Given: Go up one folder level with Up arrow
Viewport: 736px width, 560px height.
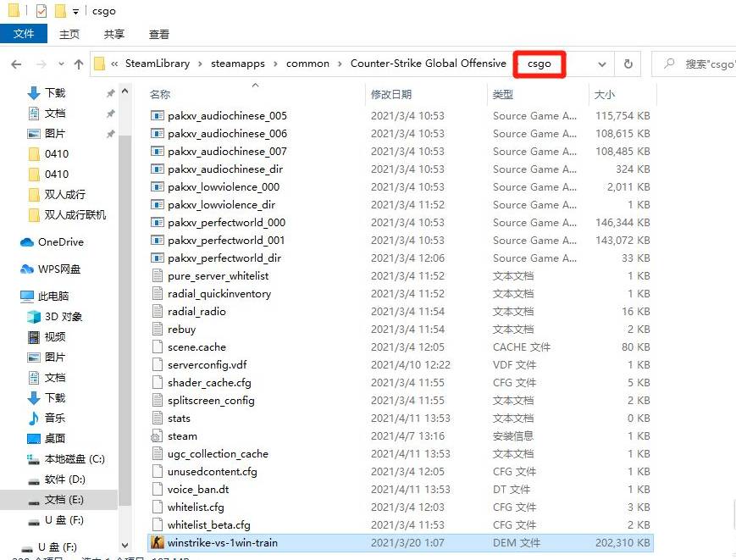Looking at the screenshot, I should pyautogui.click(x=79, y=64).
